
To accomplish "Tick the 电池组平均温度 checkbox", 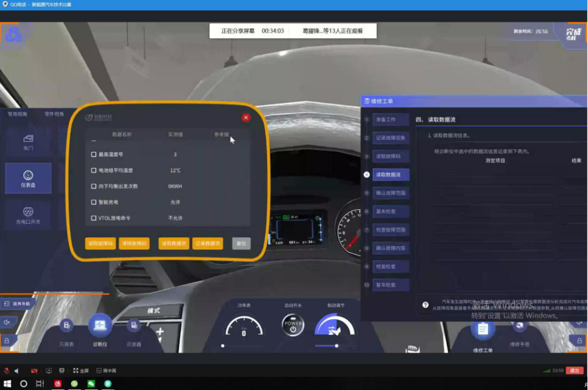I will coord(94,170).
